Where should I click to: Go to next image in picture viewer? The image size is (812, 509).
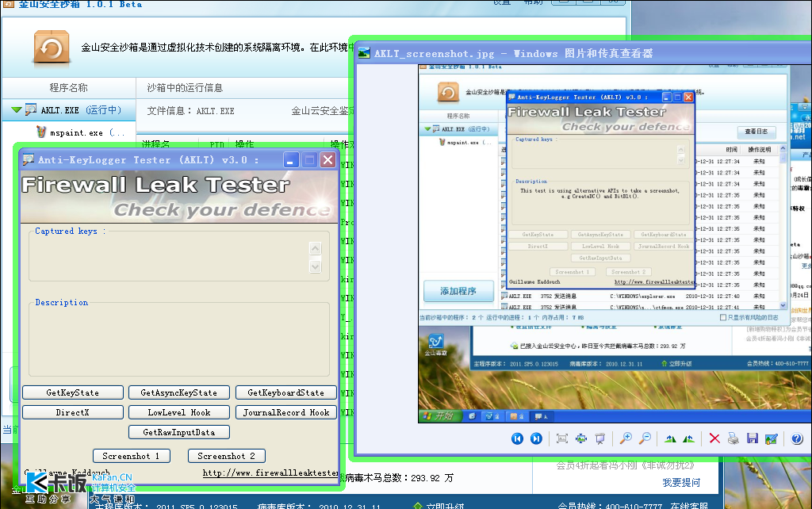(x=536, y=438)
